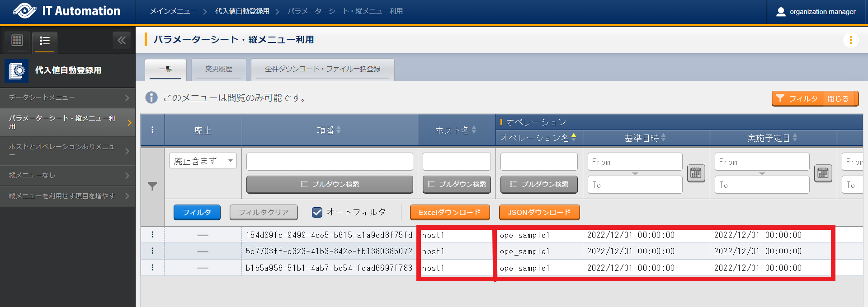Open the page options kebab menu
Screen dimensions: 868x307
click(850, 40)
